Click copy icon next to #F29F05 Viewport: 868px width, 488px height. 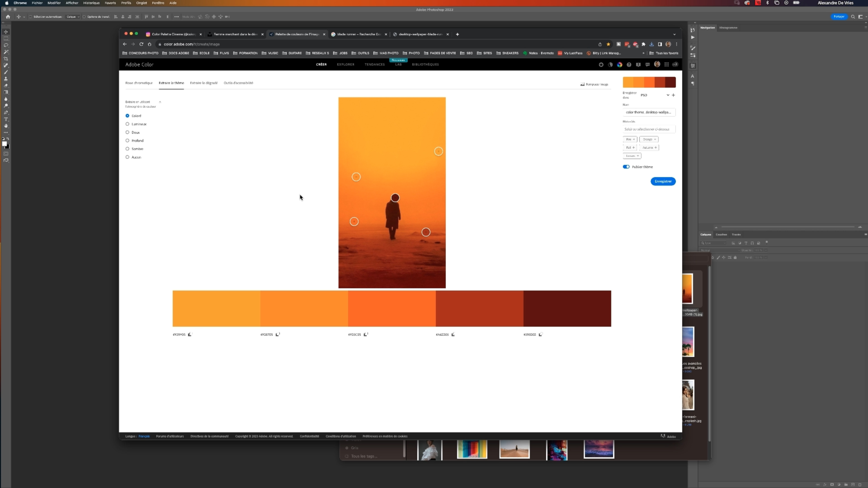pos(190,334)
